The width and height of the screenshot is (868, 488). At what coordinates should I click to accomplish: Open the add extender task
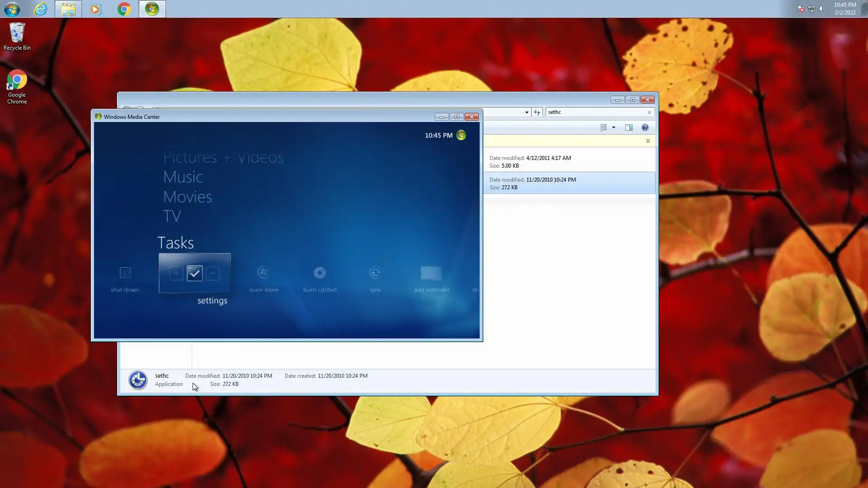[x=431, y=273]
